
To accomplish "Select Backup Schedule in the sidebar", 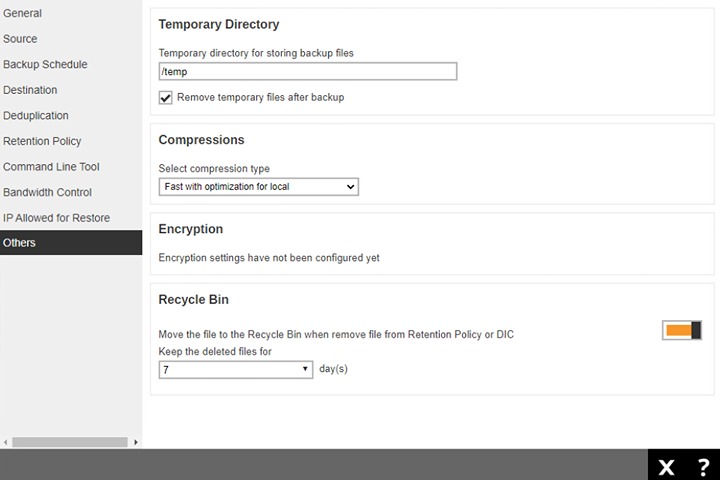I will click(x=45, y=65).
